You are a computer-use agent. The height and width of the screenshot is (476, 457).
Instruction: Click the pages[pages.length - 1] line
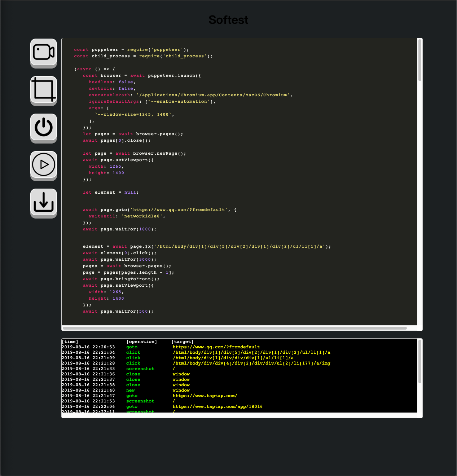[129, 273]
